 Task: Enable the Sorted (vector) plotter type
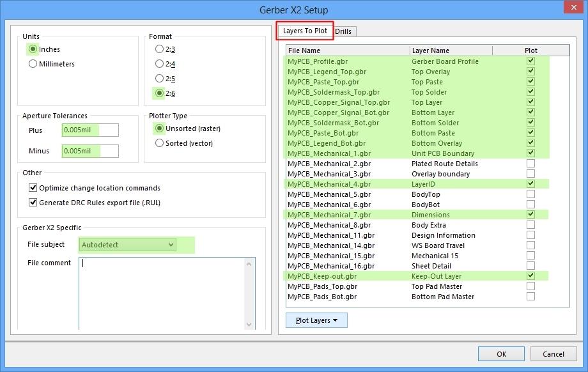click(x=160, y=143)
